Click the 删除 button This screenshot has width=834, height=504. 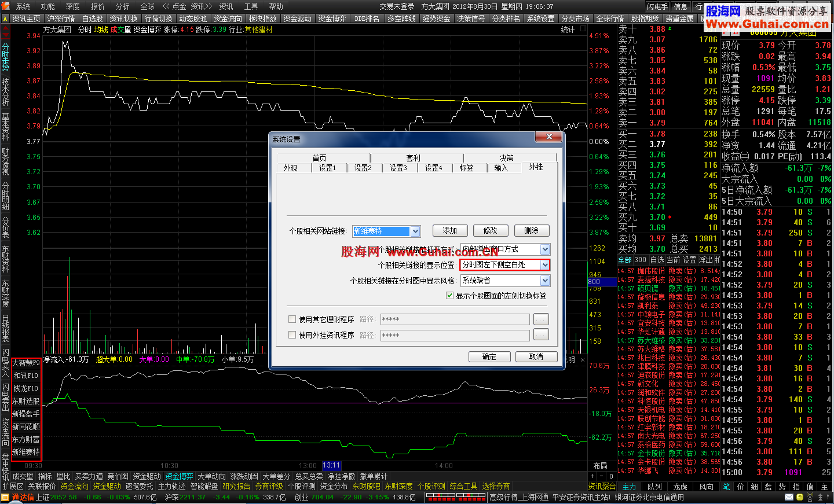click(x=532, y=230)
